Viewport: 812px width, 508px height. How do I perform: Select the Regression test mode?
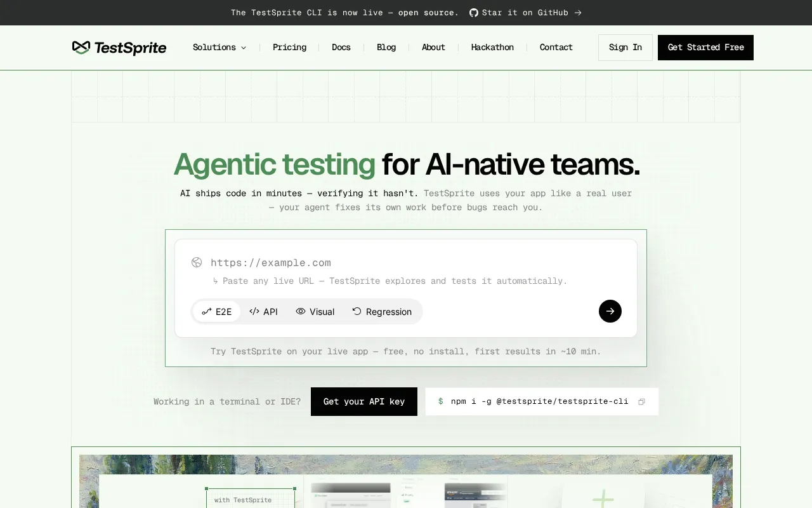(383, 312)
